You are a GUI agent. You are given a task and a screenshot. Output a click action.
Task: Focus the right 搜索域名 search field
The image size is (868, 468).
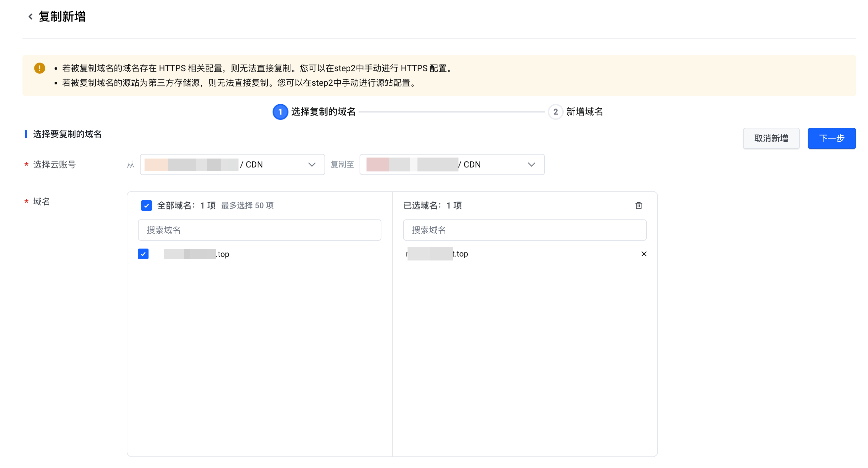tap(524, 230)
